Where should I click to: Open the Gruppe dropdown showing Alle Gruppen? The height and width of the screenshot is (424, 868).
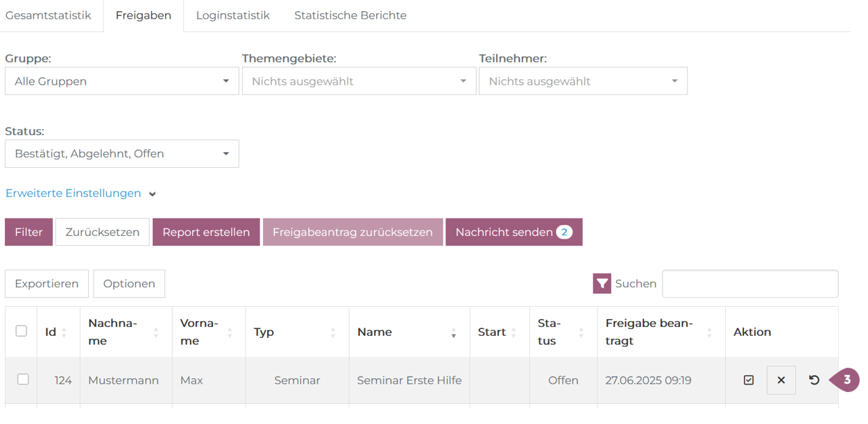122,81
